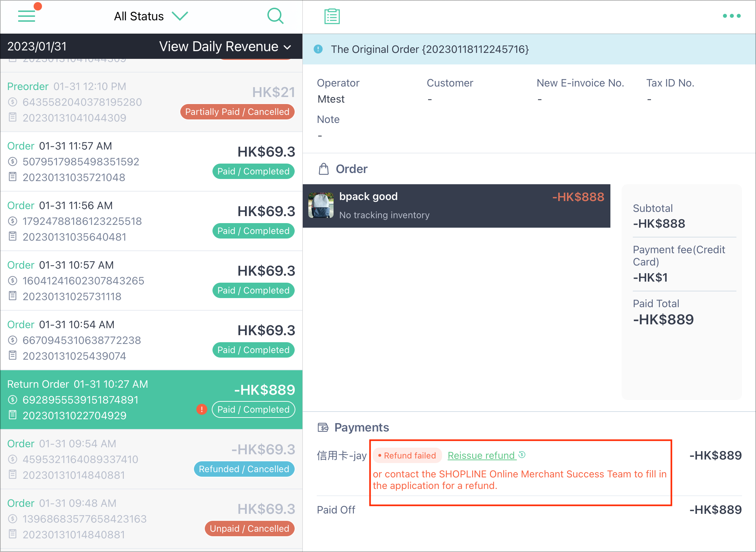Click receipt icon next to 2023013103572104​8
Image resolution: width=756 pixels, height=552 pixels.
pyautogui.click(x=13, y=177)
